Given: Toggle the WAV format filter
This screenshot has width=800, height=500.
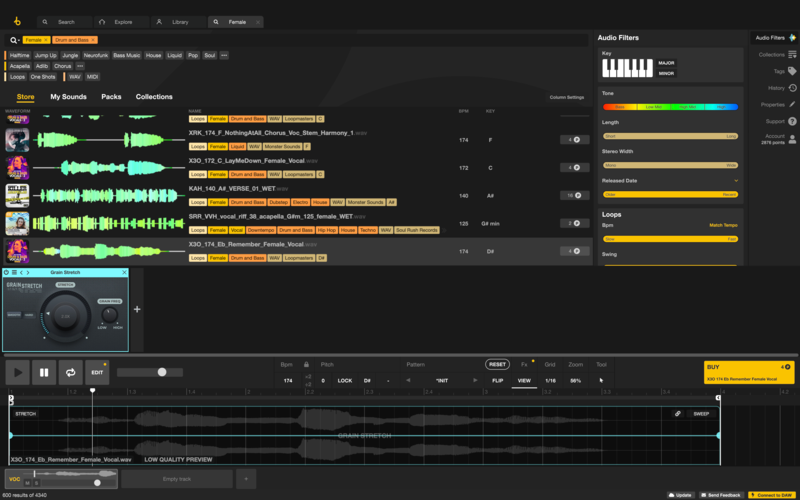Looking at the screenshot, I should (74, 77).
